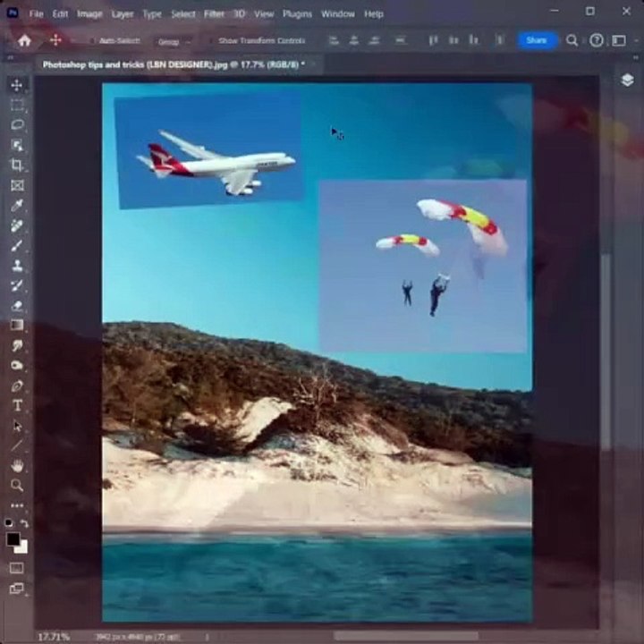Screen dimensions: 644x644
Task: Click the 17.71% zoom level field
Action: [54, 637]
